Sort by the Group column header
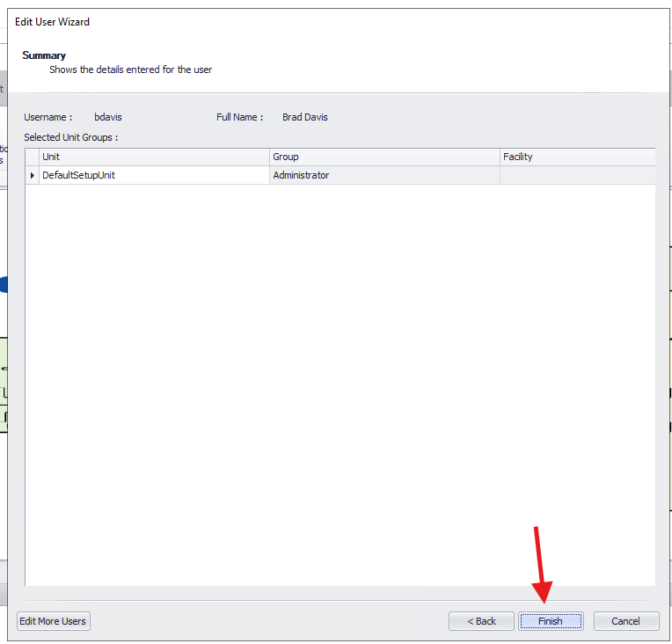The image size is (672, 644). (383, 157)
